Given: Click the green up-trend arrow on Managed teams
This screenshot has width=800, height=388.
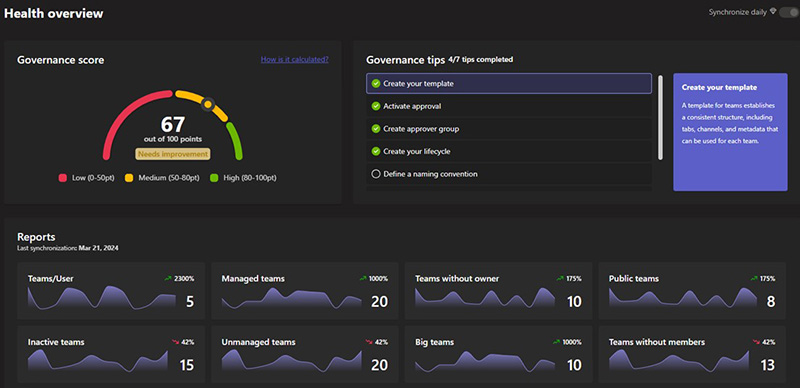Looking at the screenshot, I should pyautogui.click(x=363, y=279).
